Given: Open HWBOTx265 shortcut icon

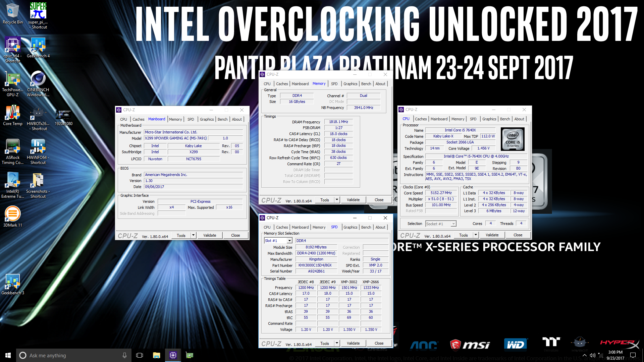Looking at the screenshot, I should tap(38, 118).
